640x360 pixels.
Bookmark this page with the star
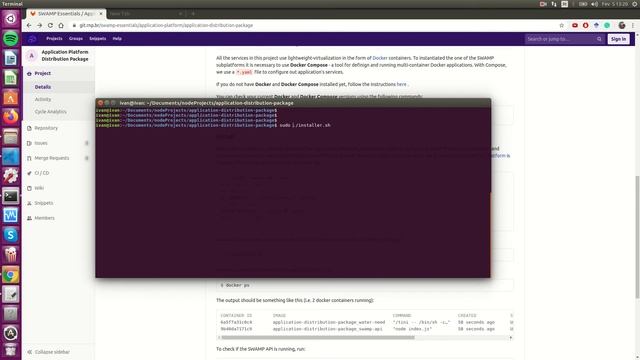pos(562,25)
